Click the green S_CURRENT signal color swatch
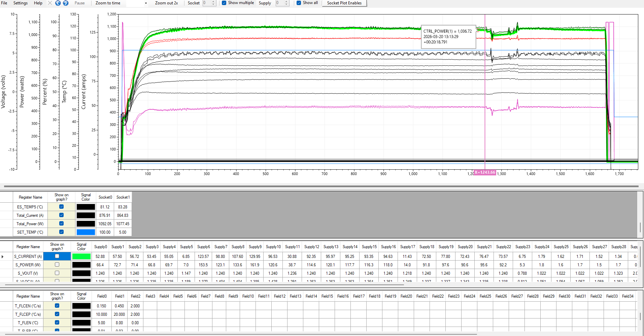 81,256
